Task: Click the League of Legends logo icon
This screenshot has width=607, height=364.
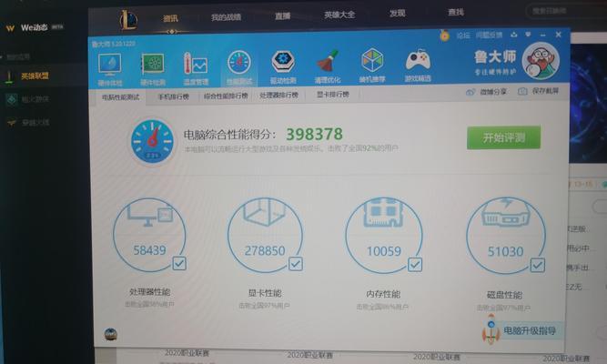Action: pyautogui.click(x=128, y=20)
